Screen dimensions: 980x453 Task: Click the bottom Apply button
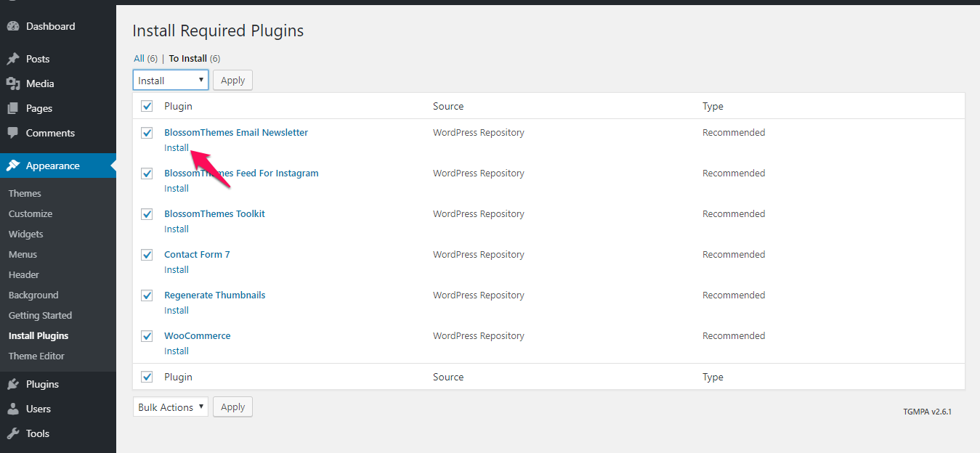[x=232, y=407]
